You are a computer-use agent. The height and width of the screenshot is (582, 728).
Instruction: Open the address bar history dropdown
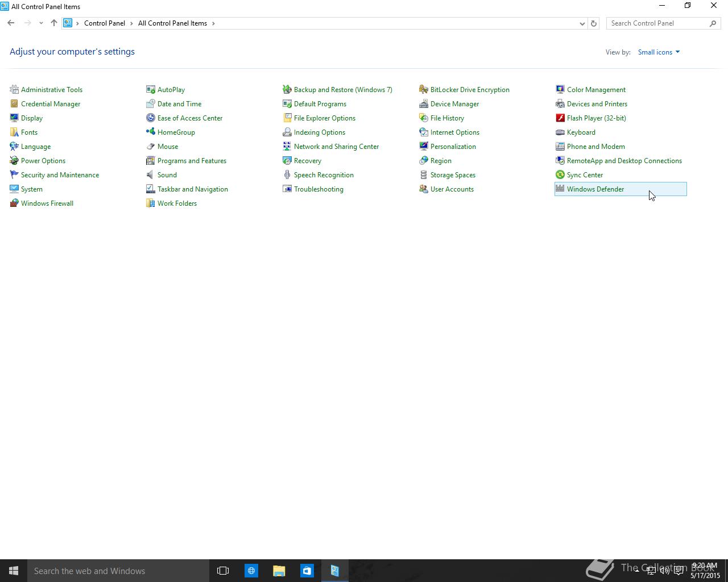582,23
